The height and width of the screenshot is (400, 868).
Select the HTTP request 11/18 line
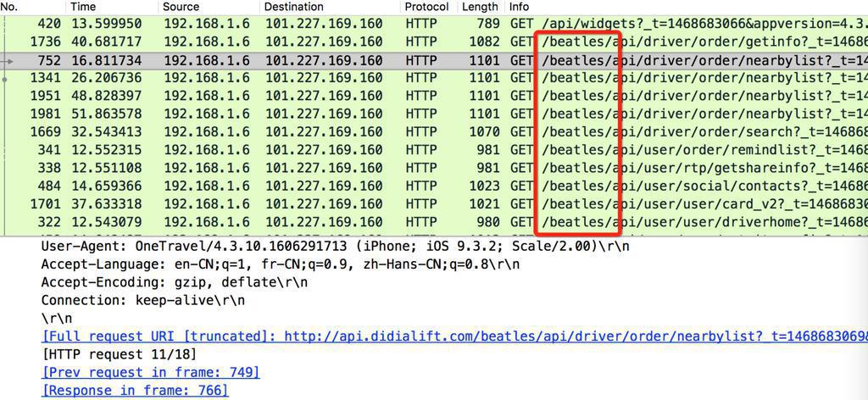coord(119,354)
